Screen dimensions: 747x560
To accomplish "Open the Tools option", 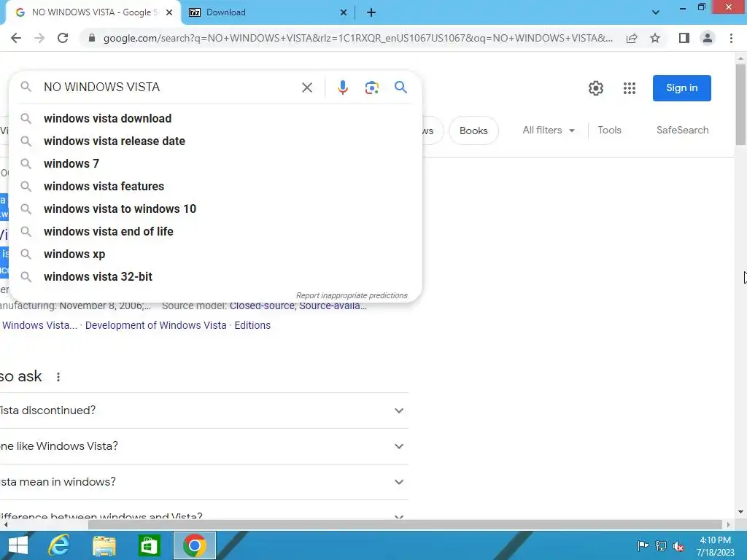I will click(609, 130).
